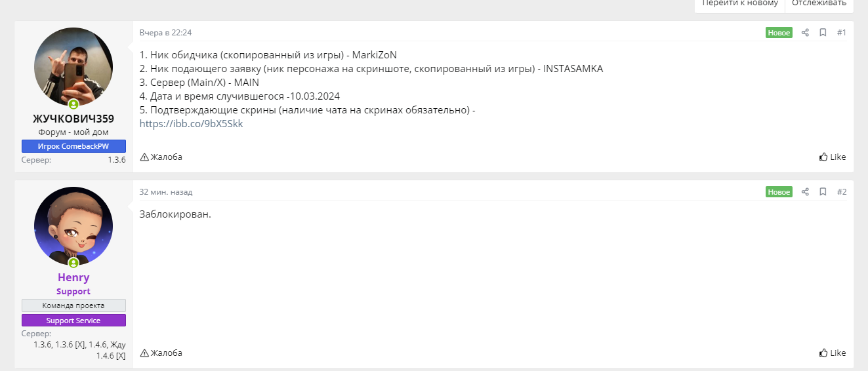Image resolution: width=868 pixels, height=371 pixels.
Task: Click the Отслеживать button
Action: coord(819,3)
